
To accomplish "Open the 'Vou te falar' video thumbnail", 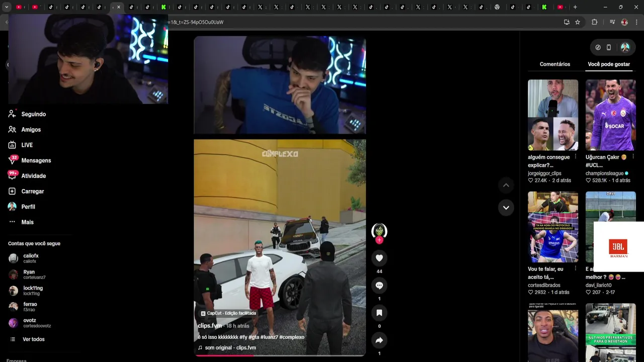I will pyautogui.click(x=553, y=227).
